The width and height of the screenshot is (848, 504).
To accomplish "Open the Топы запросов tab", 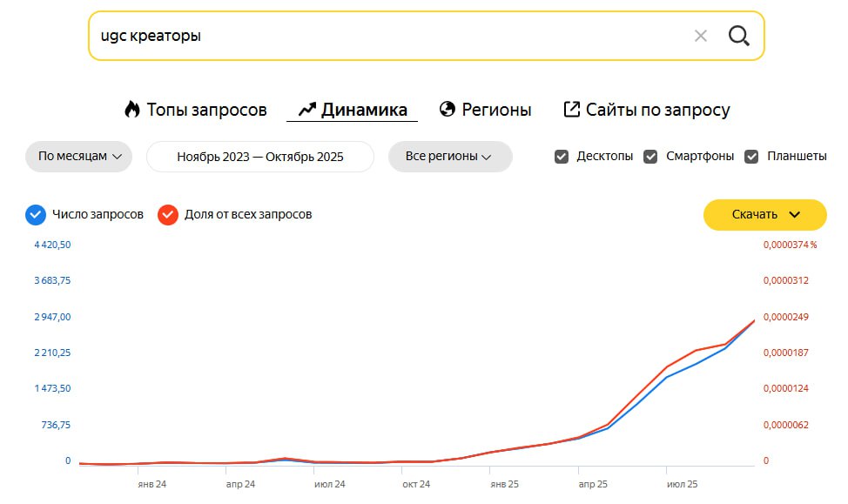I will point(196,110).
